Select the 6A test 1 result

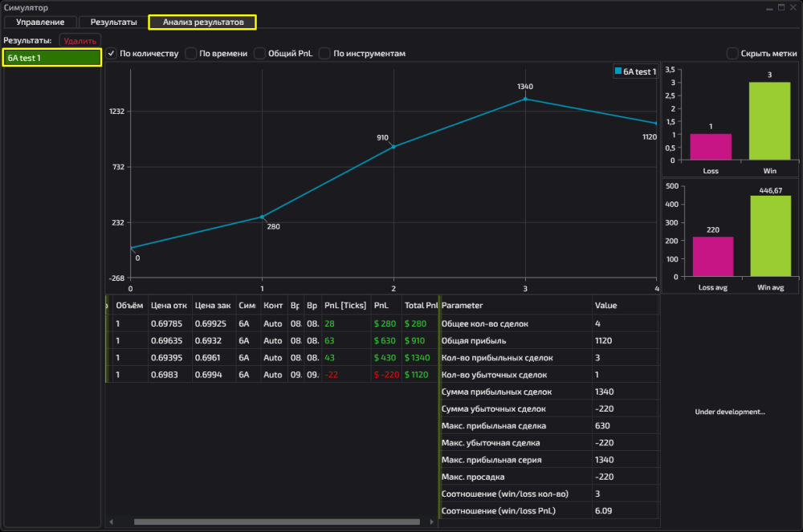51,58
